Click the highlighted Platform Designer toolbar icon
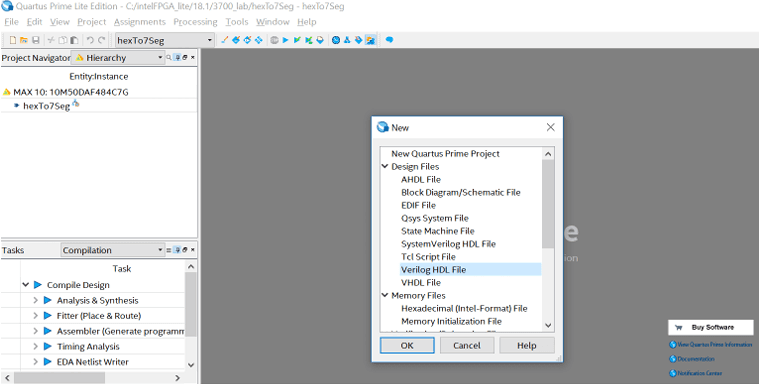Viewport: 759px width, 384px height. [x=370, y=40]
